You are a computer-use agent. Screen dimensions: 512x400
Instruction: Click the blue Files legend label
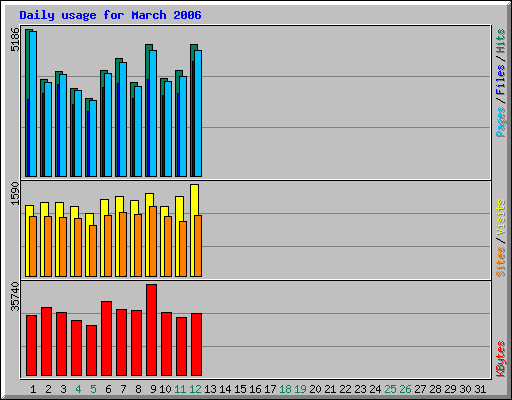point(501,79)
